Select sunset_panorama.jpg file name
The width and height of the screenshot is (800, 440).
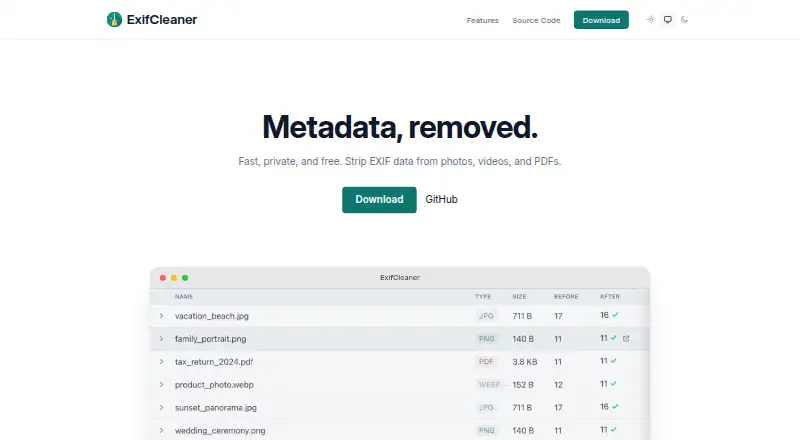[x=216, y=408]
